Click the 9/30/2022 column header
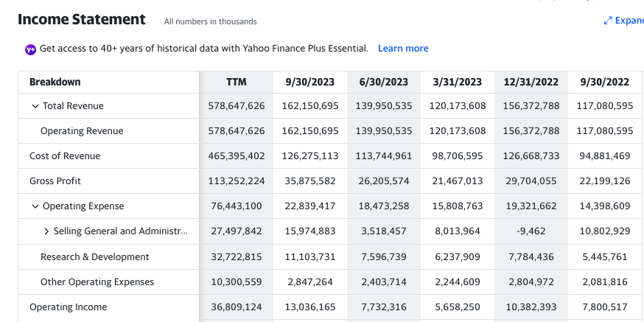644x322 pixels. (604, 82)
